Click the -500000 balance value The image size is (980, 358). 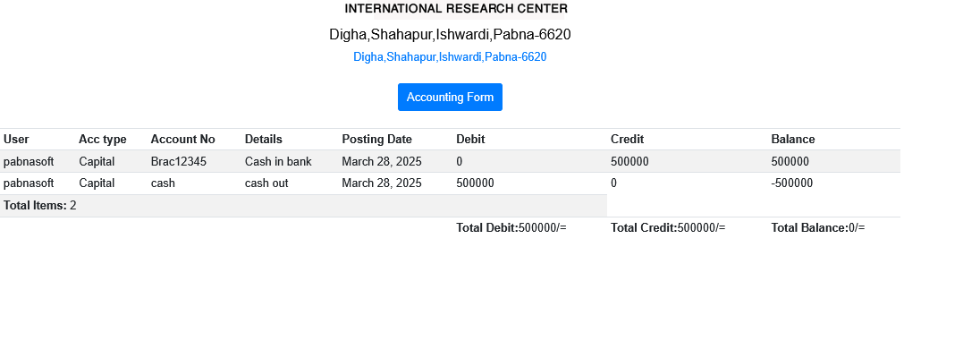tap(792, 183)
